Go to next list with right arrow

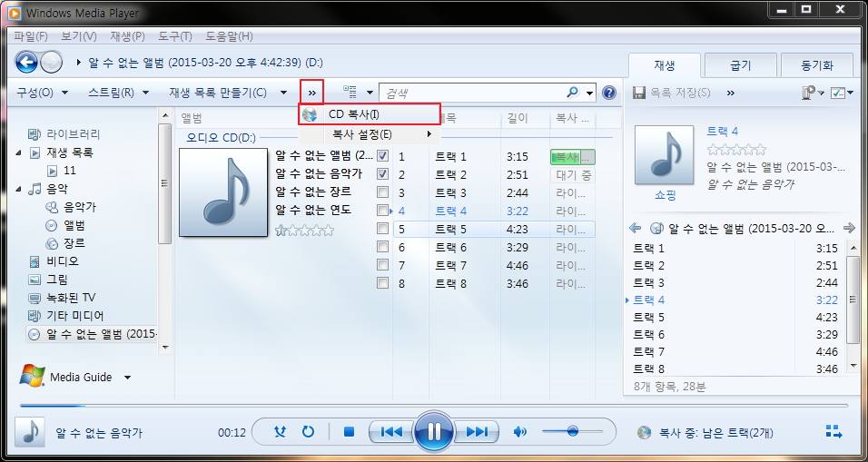pos(849,228)
